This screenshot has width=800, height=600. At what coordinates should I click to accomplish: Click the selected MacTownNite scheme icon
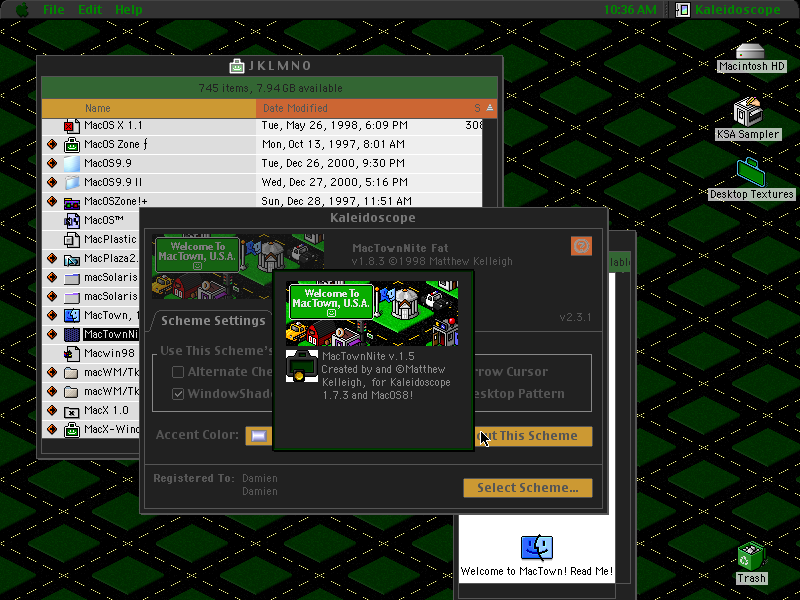point(71,335)
